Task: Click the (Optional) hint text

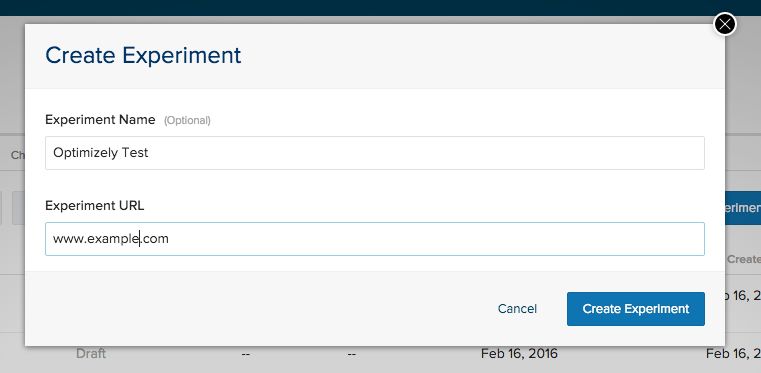Action: click(187, 120)
